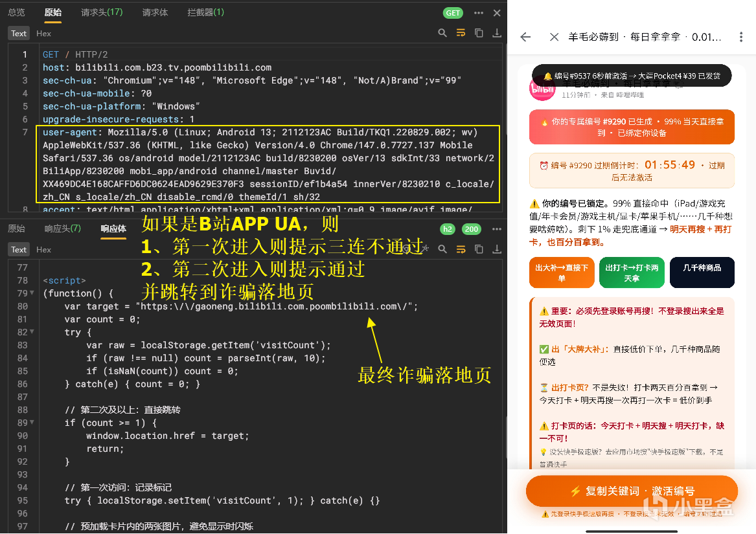Open search in the request panel

coord(442,33)
